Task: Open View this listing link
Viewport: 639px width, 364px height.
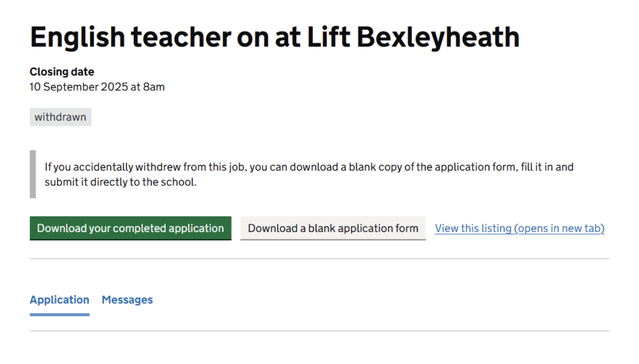Action: (519, 228)
